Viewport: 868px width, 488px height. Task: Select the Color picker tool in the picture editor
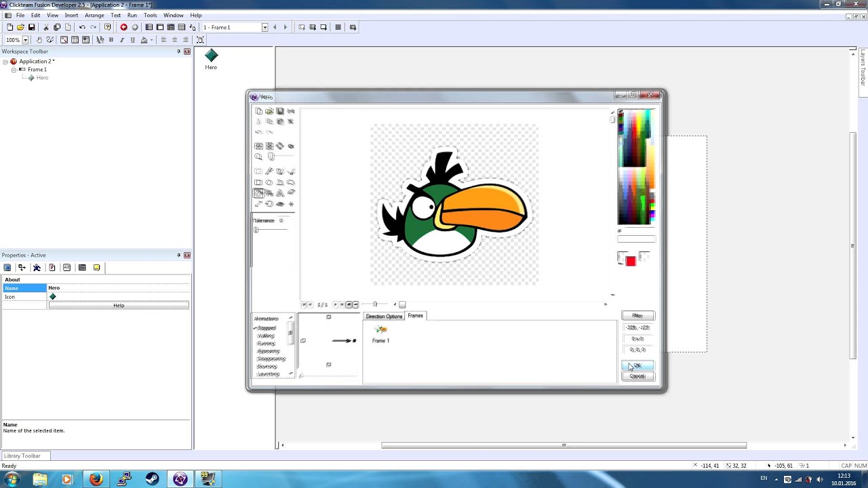coord(269,171)
